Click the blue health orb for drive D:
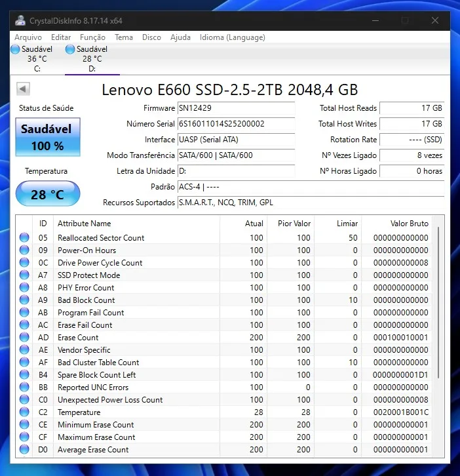The image size is (460, 476). coord(70,49)
